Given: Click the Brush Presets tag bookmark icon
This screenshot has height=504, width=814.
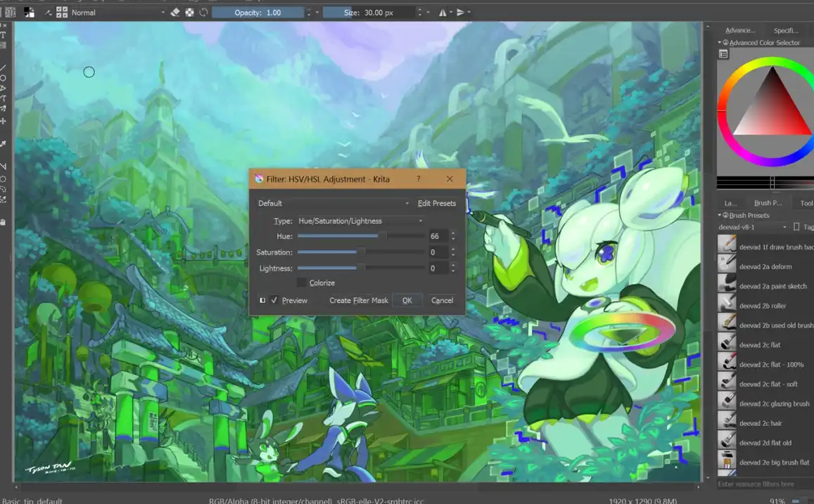Looking at the screenshot, I should coord(796,227).
